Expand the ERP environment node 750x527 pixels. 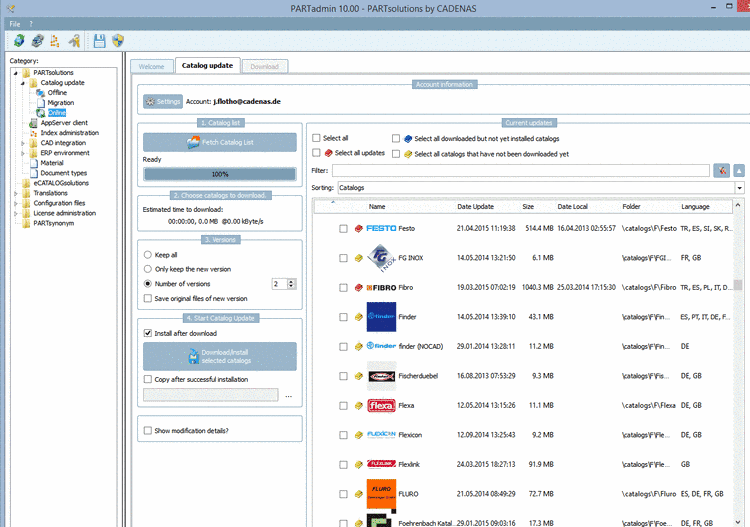point(22,153)
